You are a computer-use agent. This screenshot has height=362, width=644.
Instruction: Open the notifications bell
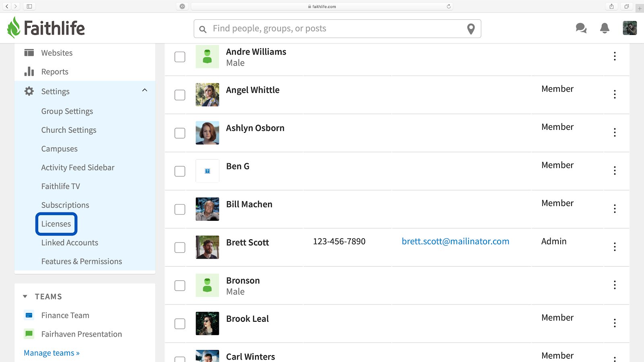[x=605, y=28]
